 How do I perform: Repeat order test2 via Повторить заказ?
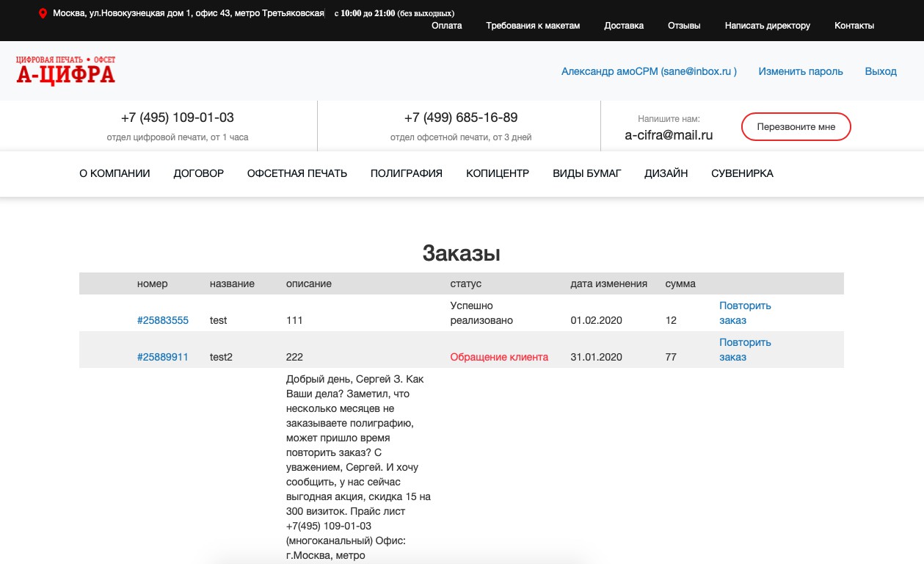tap(745, 350)
